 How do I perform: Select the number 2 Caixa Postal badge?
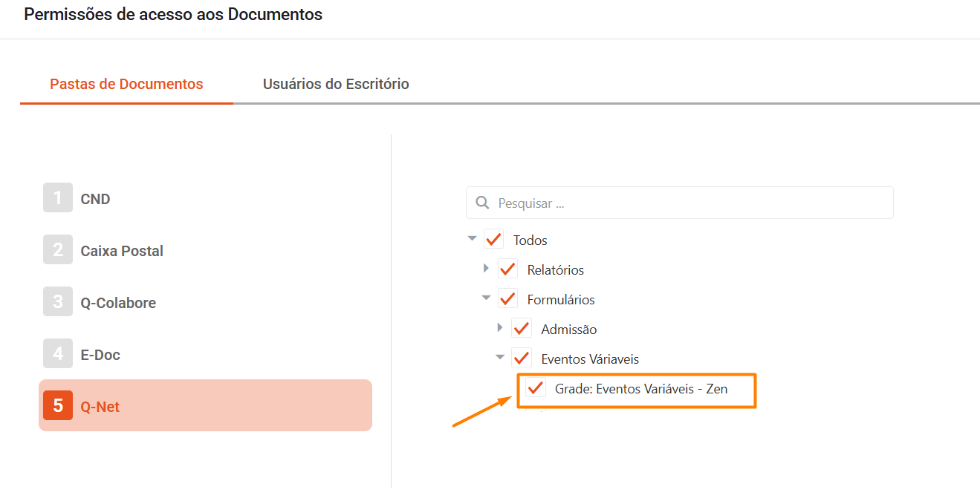click(x=58, y=250)
